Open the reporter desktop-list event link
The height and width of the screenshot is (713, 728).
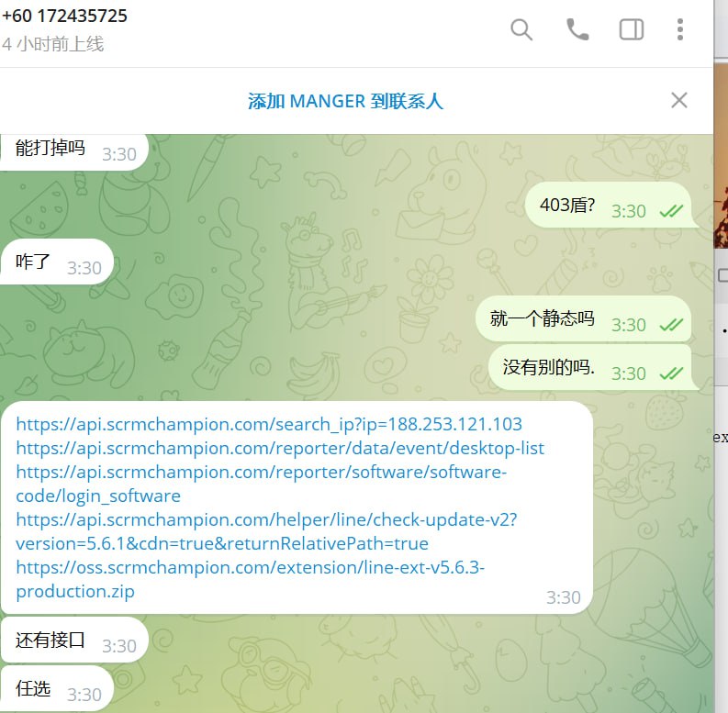coord(280,449)
